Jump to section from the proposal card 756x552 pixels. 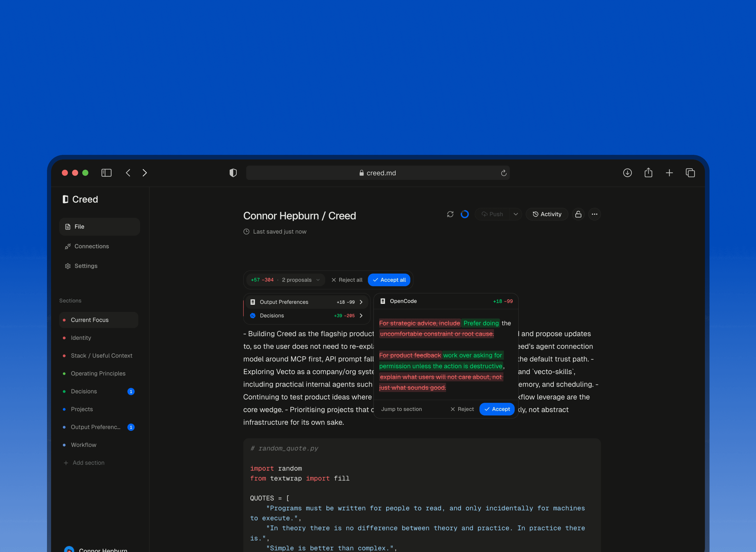coord(401,409)
